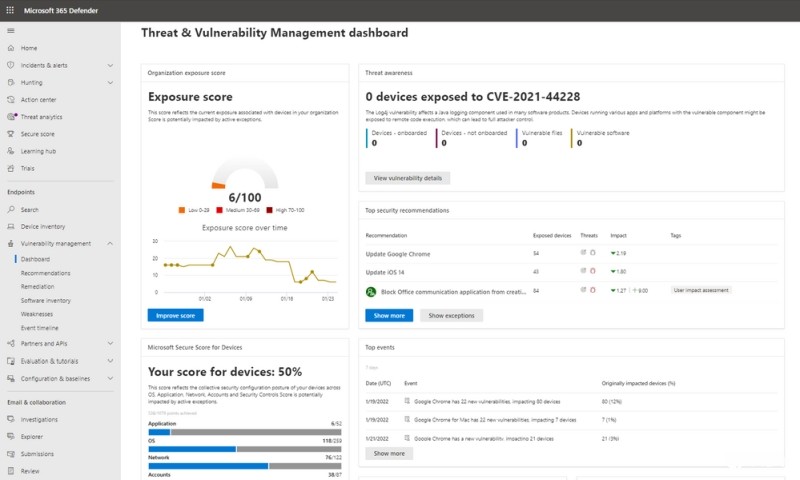The image size is (800, 480).
Task: Expand the Incidents & alerts section
Action: 109,65
